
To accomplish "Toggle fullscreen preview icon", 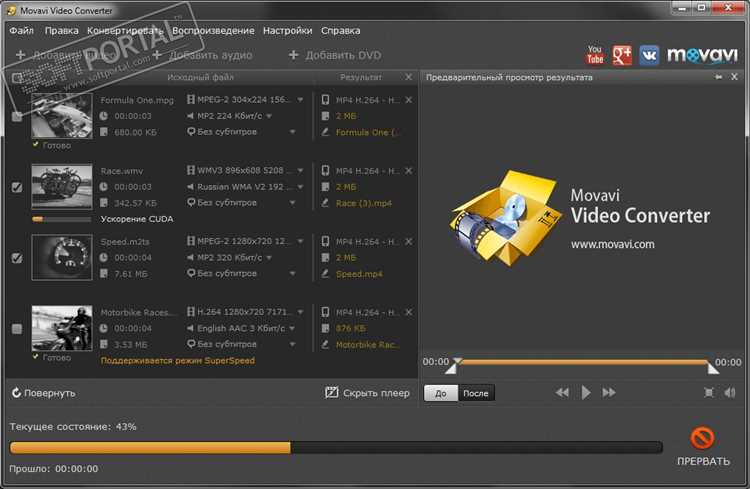I will point(709,393).
